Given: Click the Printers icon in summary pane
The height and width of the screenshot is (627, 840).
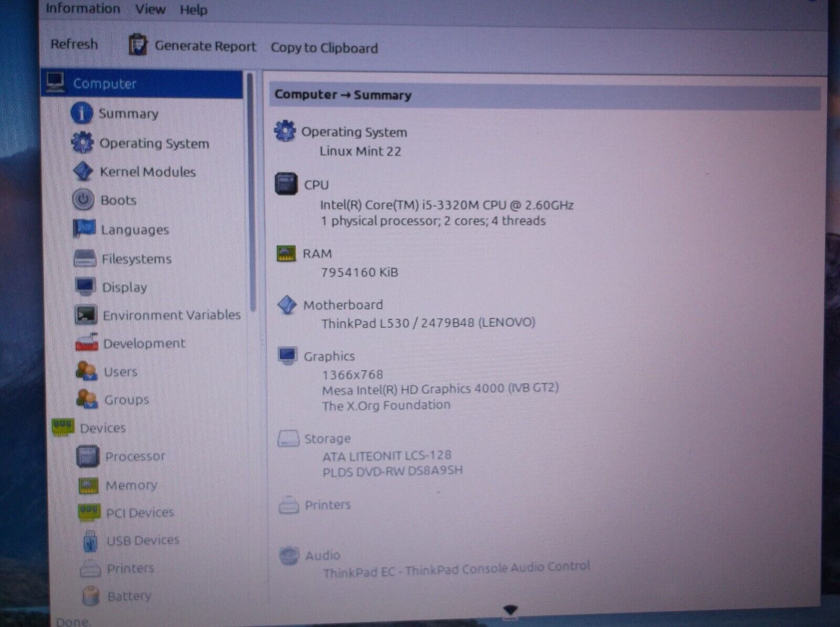Looking at the screenshot, I should 289,505.
